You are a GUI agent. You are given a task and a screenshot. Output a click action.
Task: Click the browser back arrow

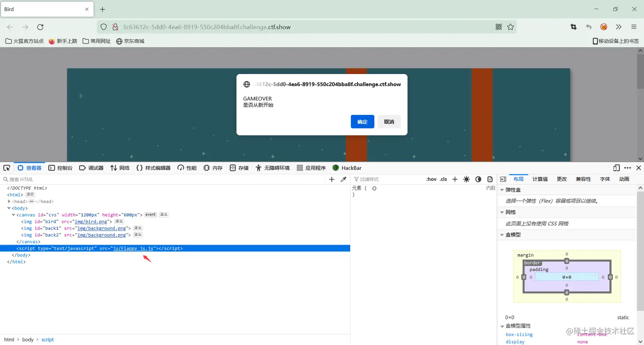coord(10,27)
